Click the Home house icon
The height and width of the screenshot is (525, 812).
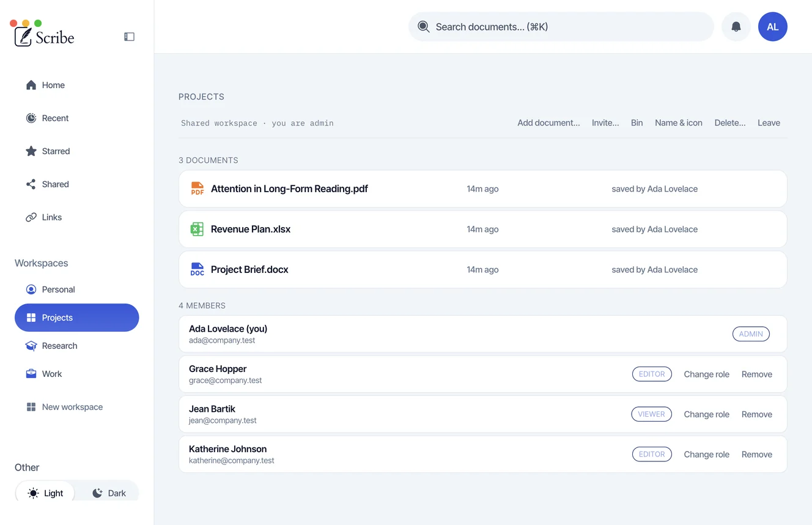pyautogui.click(x=31, y=85)
